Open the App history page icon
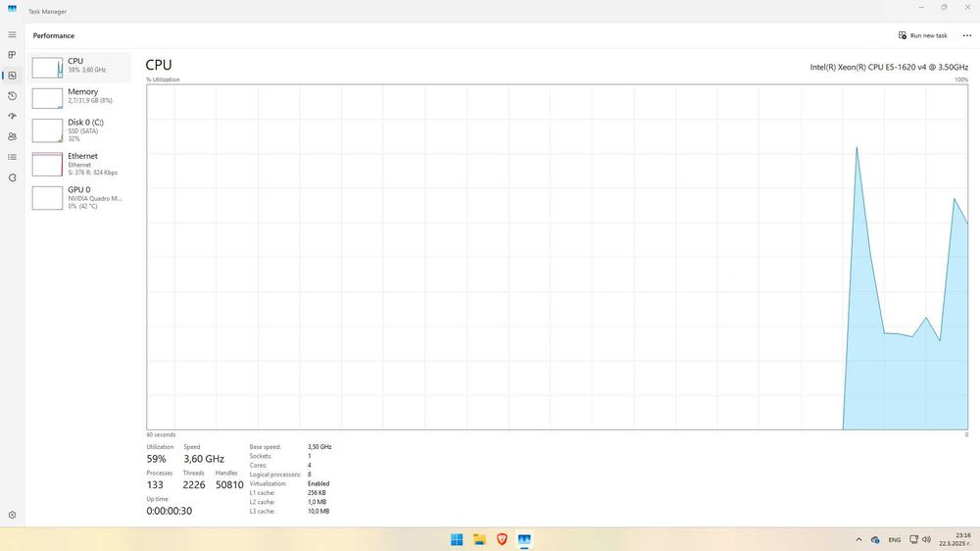Screen dimensions: 980x551 12,96
